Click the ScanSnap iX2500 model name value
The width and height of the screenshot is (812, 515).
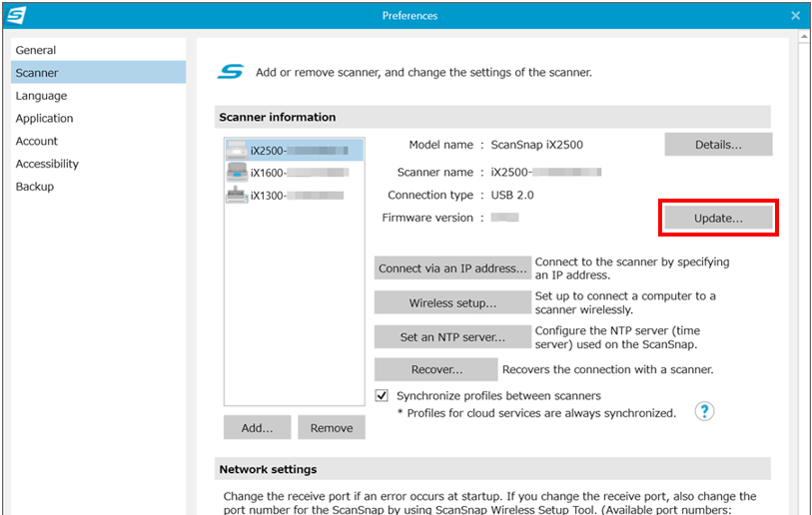click(536, 145)
